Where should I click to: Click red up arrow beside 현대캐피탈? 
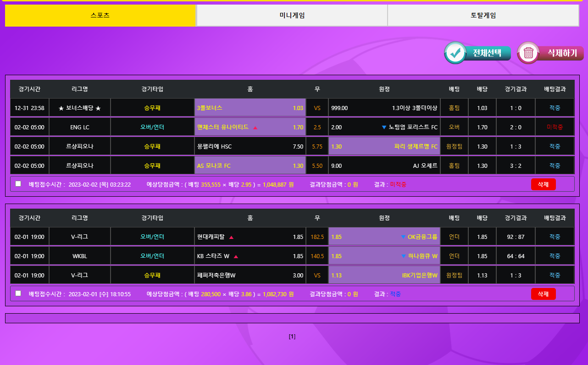(232, 238)
